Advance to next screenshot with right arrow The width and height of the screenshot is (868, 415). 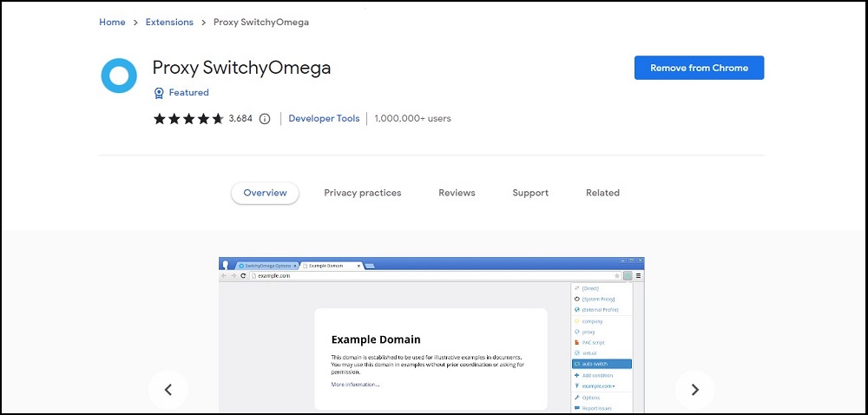(694, 390)
